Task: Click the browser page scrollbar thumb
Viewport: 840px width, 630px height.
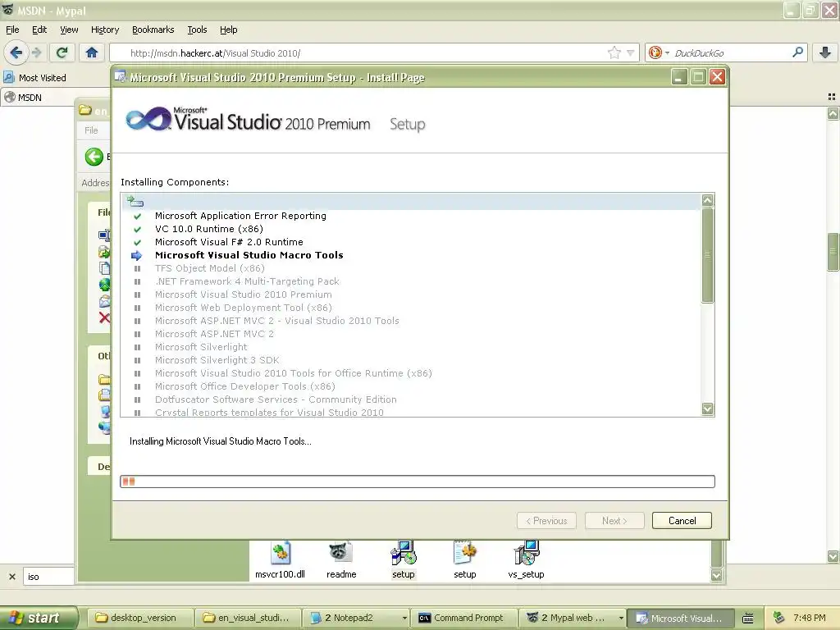Action: (833, 252)
